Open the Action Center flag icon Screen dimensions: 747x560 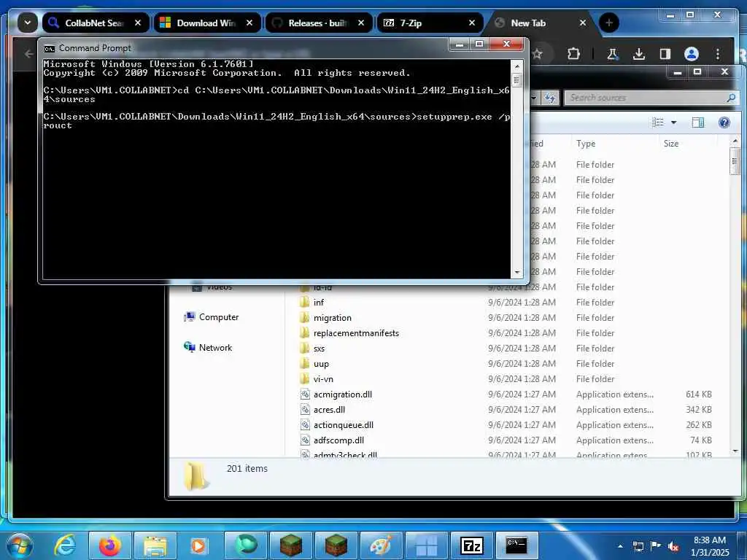coord(656,545)
